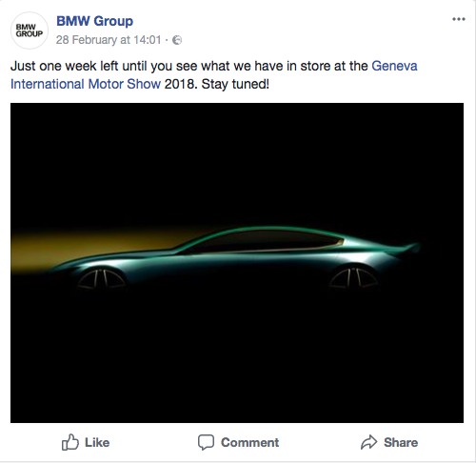476x463 pixels.
Task: Click the thumbs-up Like icon
Action: click(x=69, y=442)
